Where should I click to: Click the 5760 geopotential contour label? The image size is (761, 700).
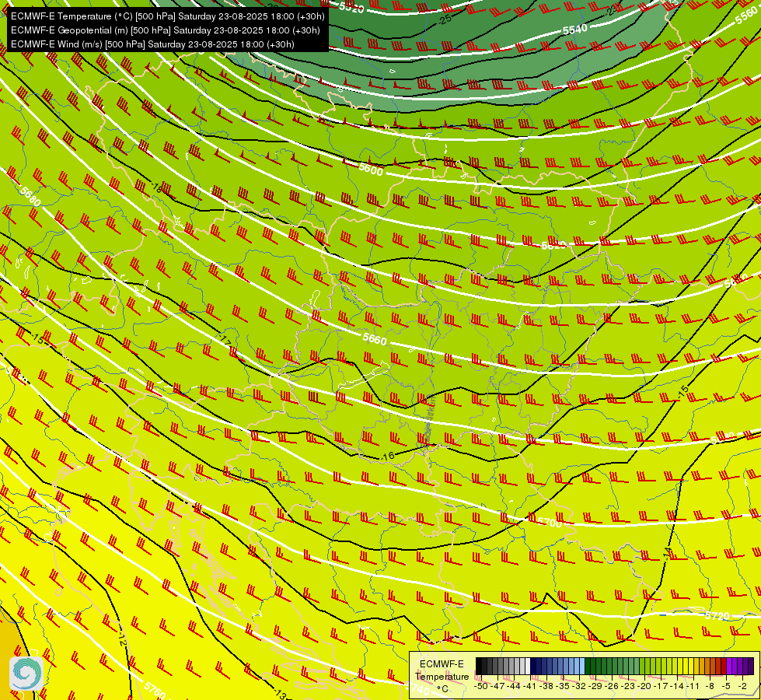coord(155,691)
